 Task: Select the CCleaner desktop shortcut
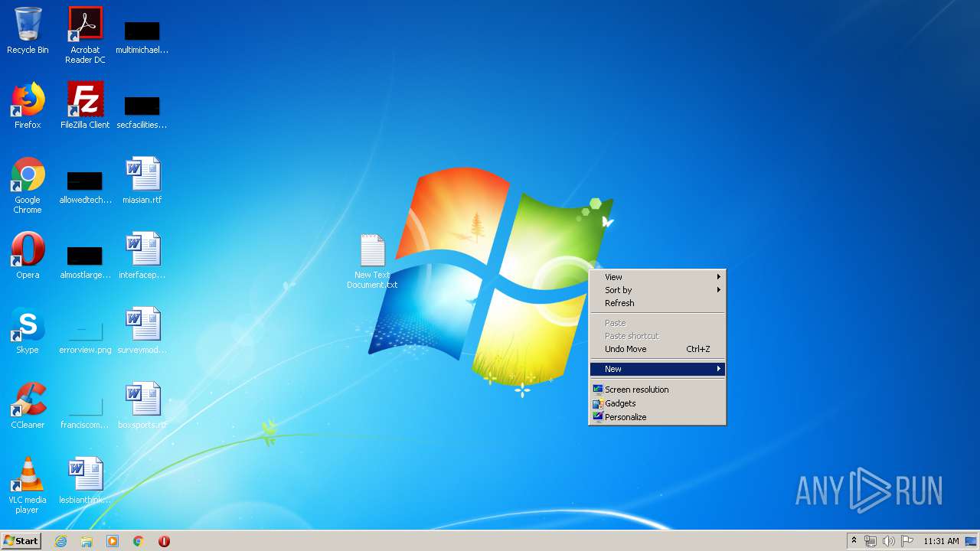(28, 406)
